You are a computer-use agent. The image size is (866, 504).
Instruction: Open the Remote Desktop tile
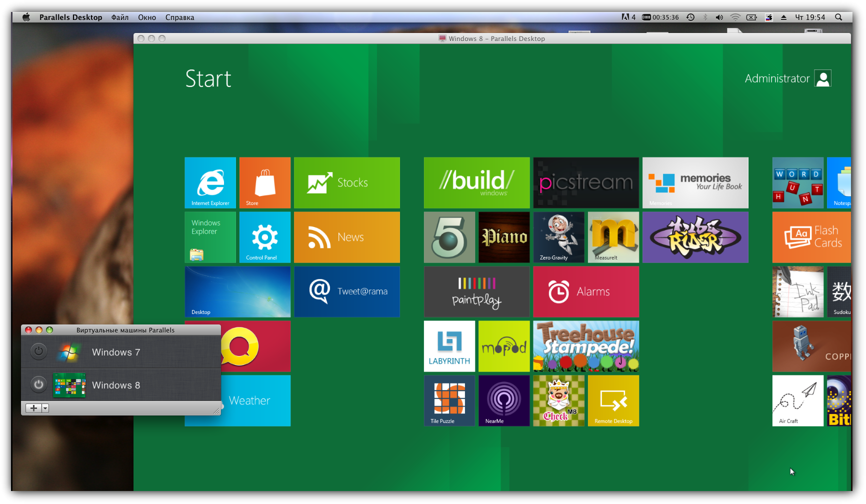tap(613, 400)
